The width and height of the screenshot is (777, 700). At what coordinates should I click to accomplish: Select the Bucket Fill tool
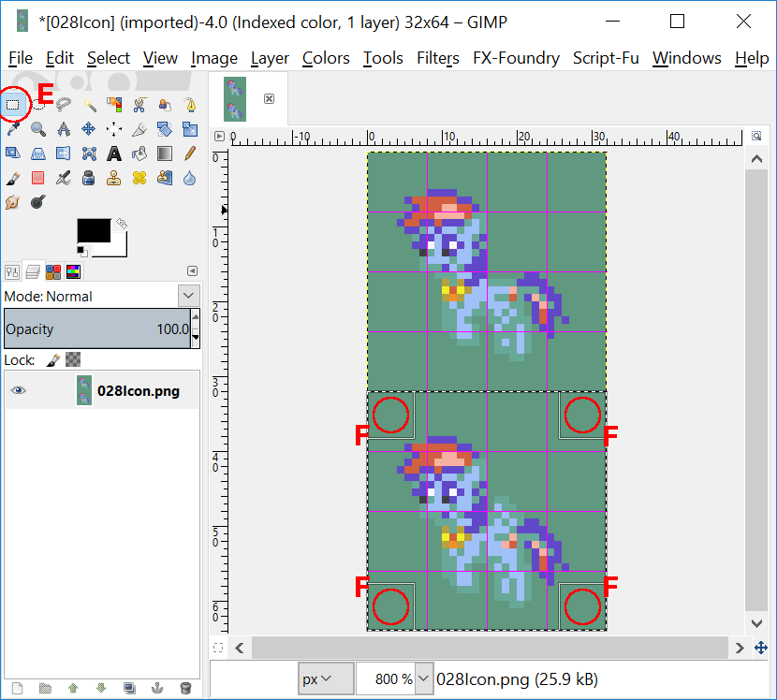(x=139, y=153)
